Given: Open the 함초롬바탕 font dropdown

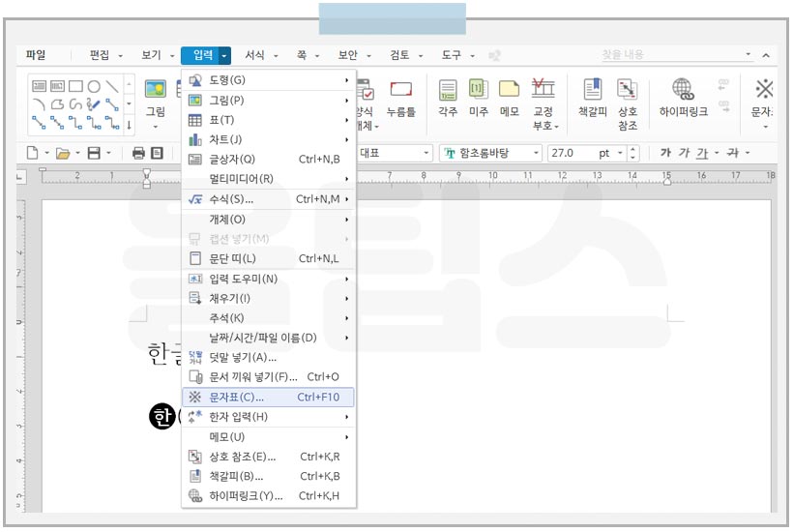Looking at the screenshot, I should tap(536, 153).
